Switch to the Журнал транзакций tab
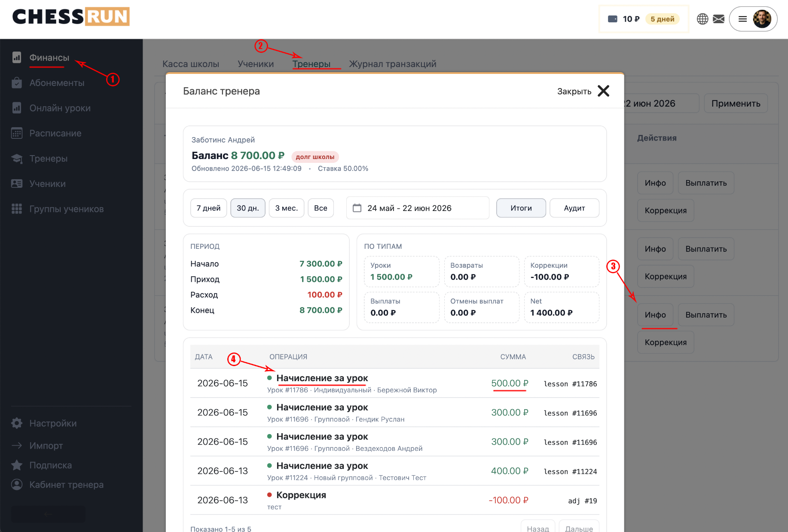 (x=392, y=64)
